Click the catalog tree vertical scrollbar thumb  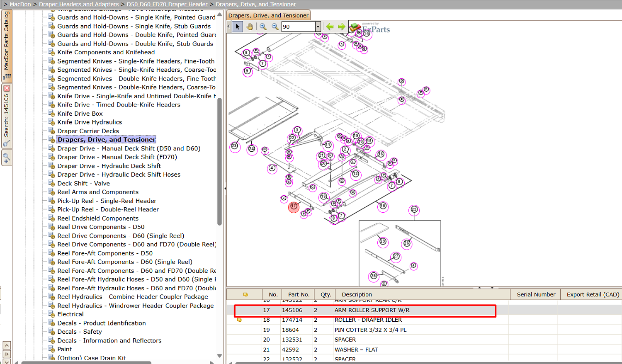click(x=220, y=162)
